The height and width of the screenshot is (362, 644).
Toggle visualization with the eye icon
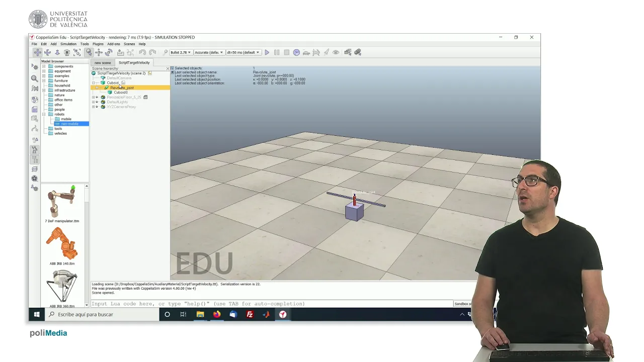click(x=336, y=52)
